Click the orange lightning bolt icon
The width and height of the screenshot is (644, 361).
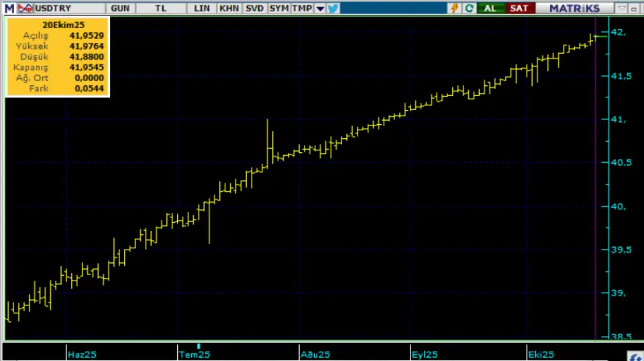coord(455,8)
